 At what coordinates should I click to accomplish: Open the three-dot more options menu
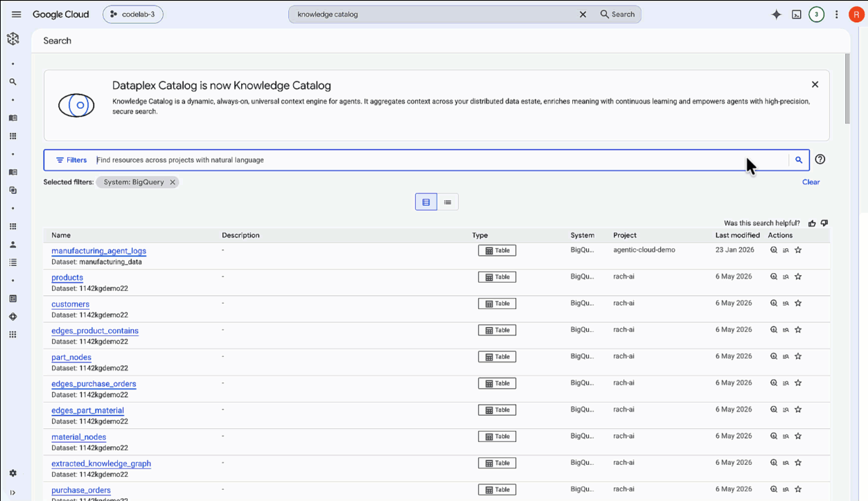pos(836,14)
